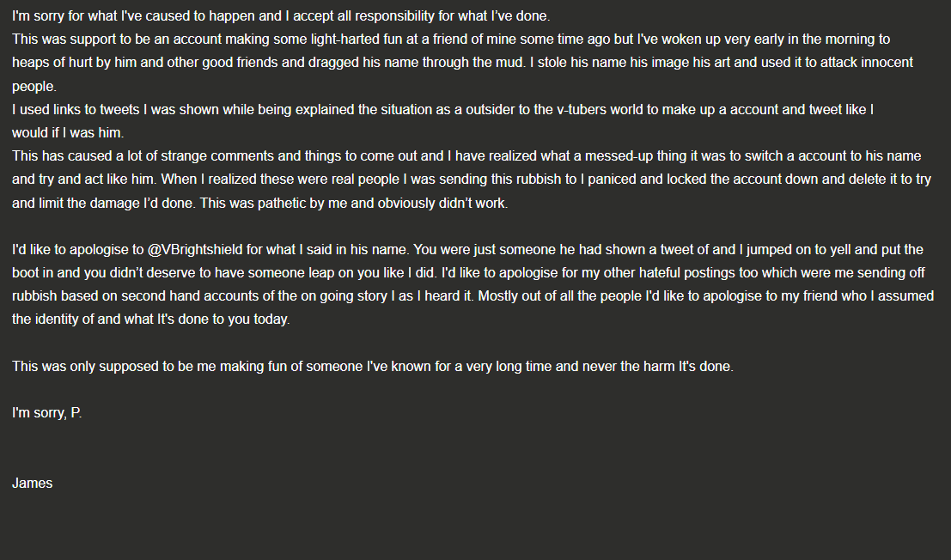Viewport: 951px width, 560px height.
Task: Click the @VBrightshield mention
Action: pos(195,250)
